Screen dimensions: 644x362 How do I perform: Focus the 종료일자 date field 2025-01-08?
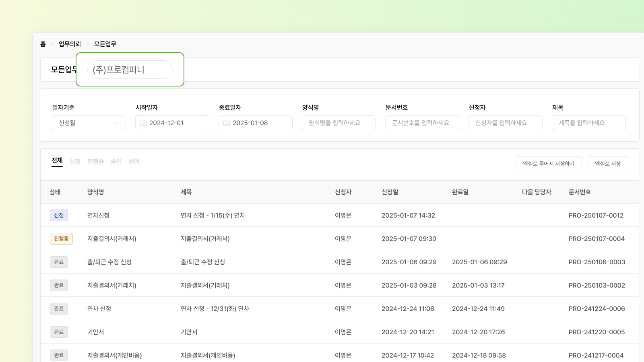(256, 123)
